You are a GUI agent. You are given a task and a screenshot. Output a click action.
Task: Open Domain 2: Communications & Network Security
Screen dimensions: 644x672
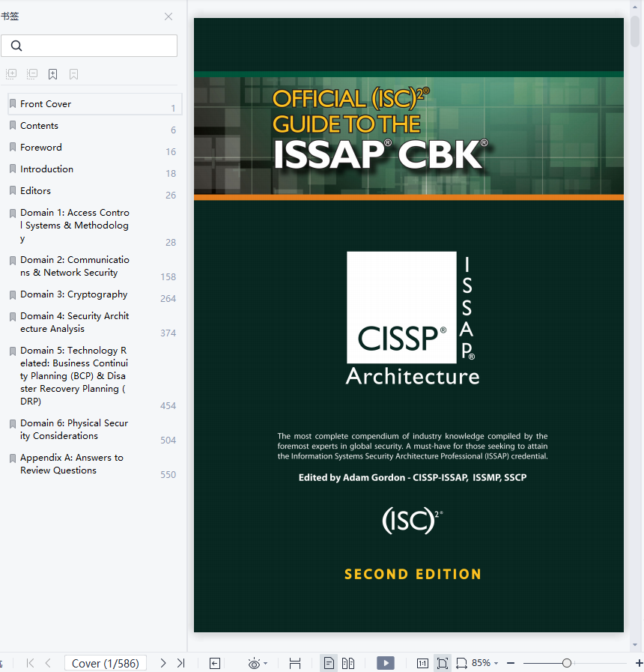[x=94, y=266]
